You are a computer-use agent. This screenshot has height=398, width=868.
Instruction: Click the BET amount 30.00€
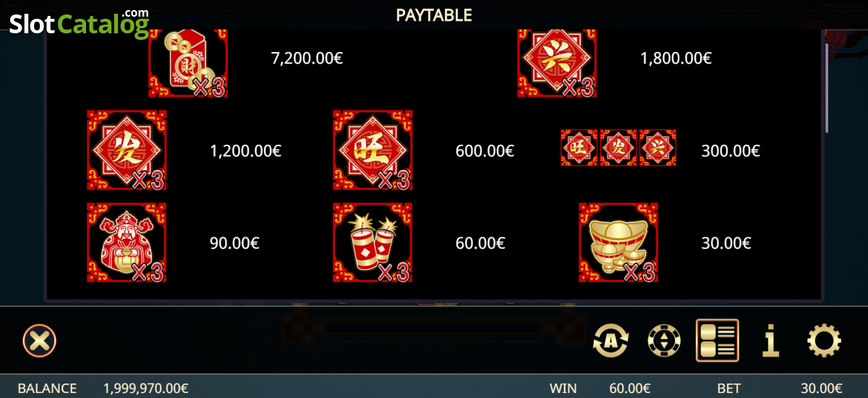(822, 389)
